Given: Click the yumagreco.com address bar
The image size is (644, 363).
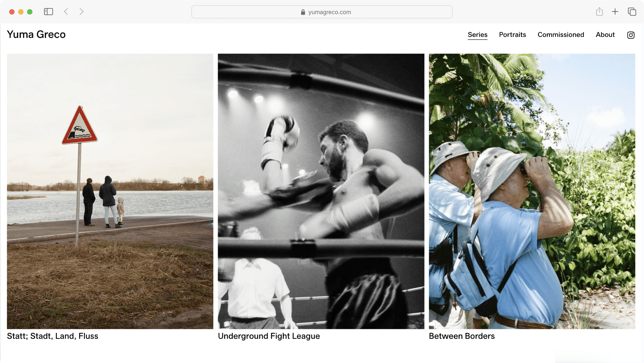Looking at the screenshot, I should pos(322,12).
